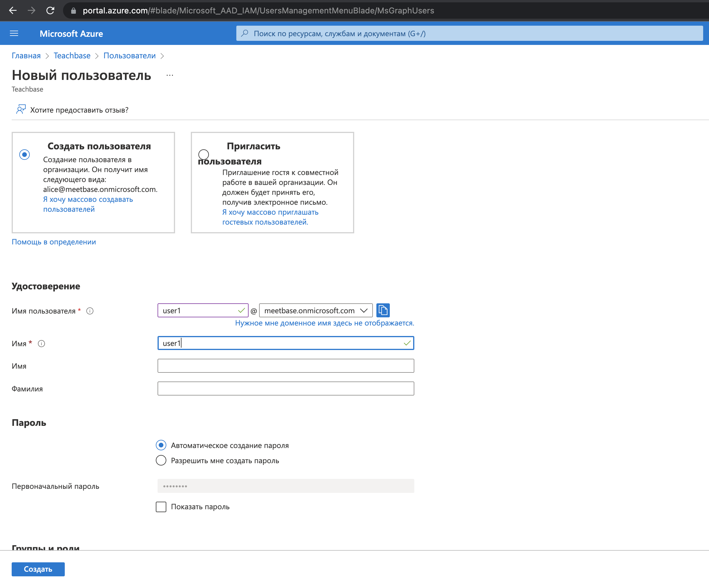Click the search magnifier icon
The height and width of the screenshot is (588, 709).
coord(245,33)
